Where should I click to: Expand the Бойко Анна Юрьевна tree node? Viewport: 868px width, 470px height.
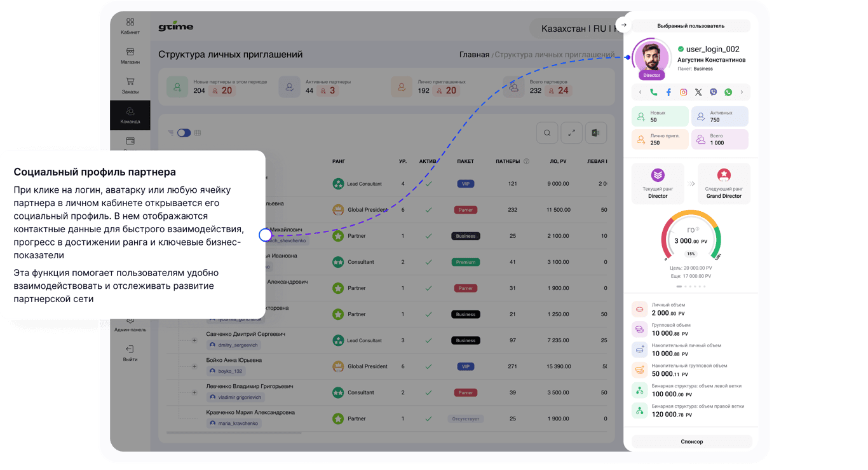(x=195, y=366)
